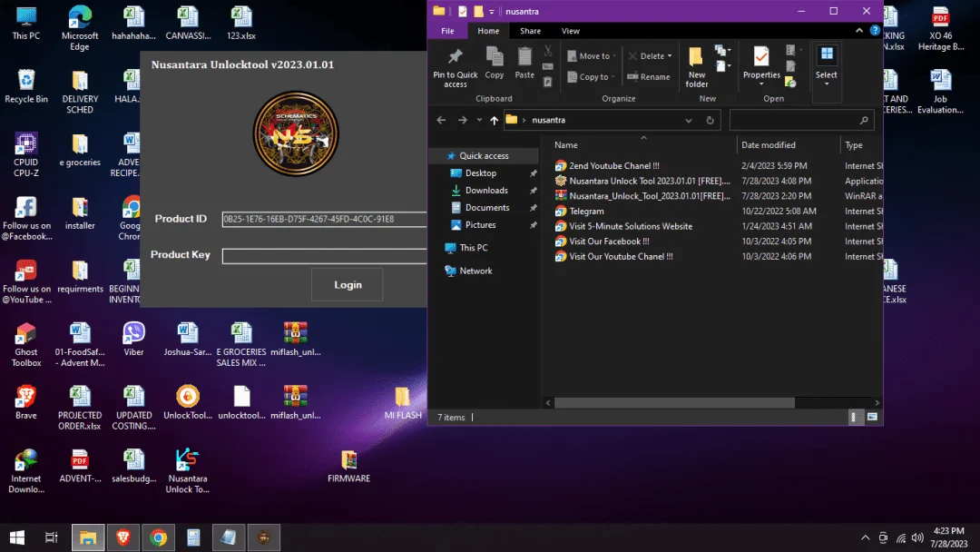Screen dimensions: 980x552
Task: Click the horizontal scrollbar in file list
Action: coord(674,403)
